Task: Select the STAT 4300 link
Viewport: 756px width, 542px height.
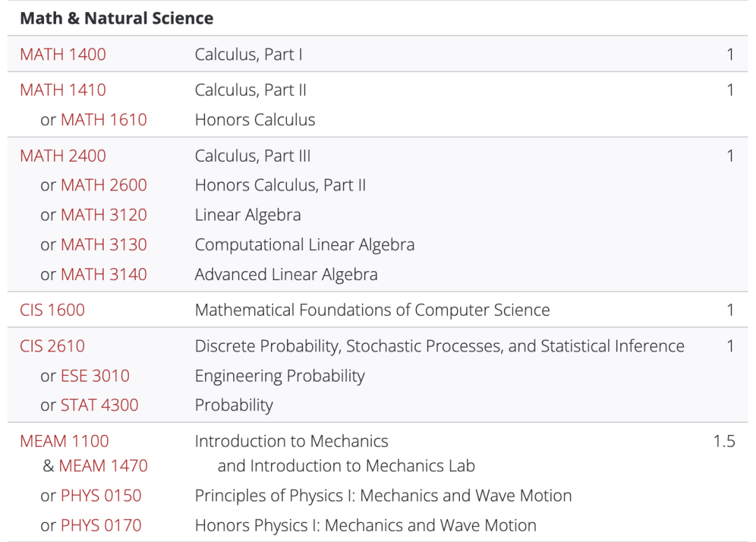Action: (x=99, y=405)
